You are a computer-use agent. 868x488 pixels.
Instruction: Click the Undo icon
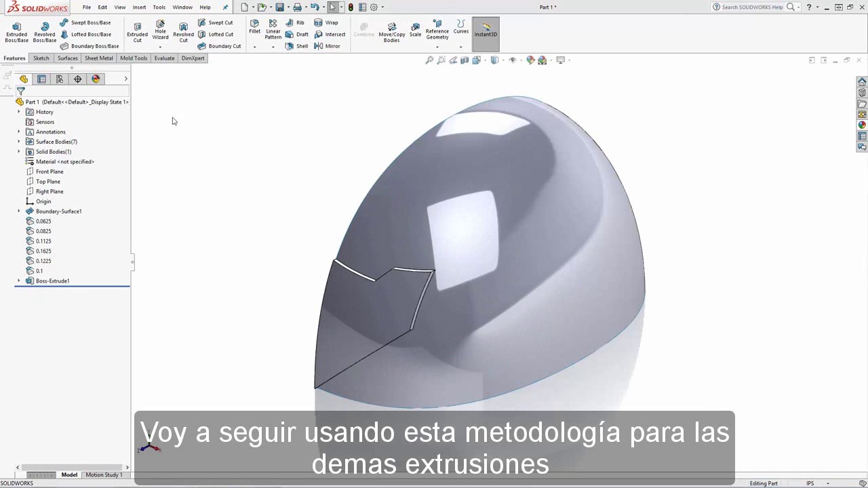315,7
